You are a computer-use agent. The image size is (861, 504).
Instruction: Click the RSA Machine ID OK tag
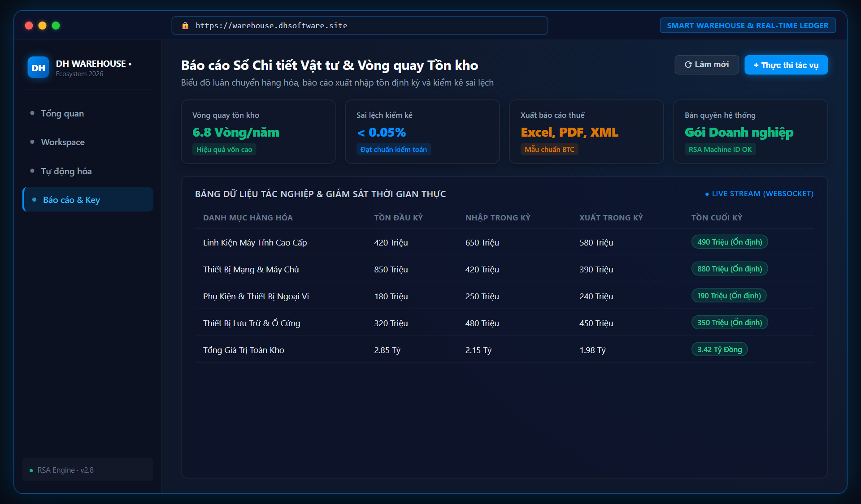point(720,149)
